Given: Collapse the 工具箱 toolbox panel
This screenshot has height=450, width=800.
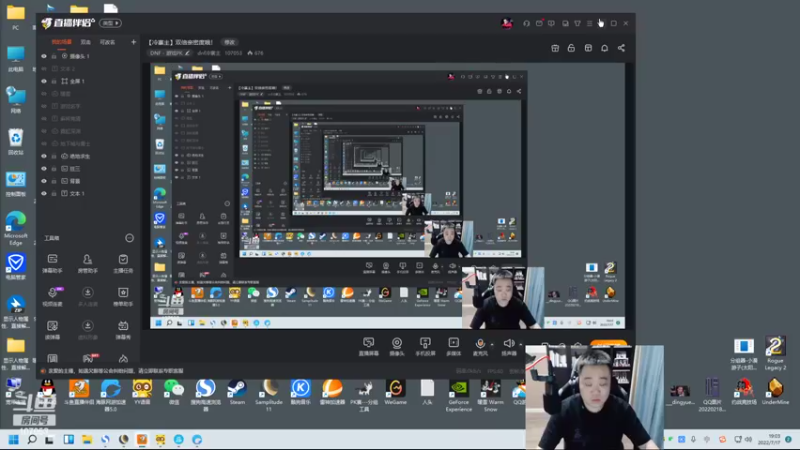Looking at the screenshot, I should [130, 238].
